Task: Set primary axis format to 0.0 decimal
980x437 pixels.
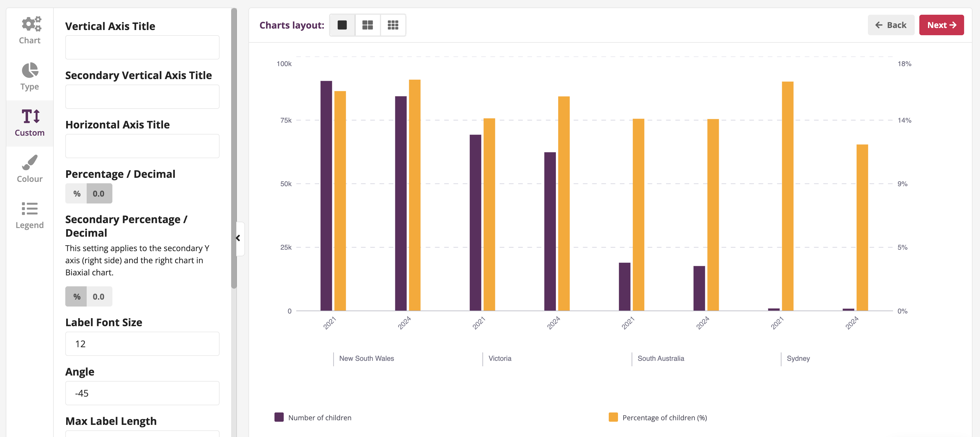Action: (x=99, y=193)
